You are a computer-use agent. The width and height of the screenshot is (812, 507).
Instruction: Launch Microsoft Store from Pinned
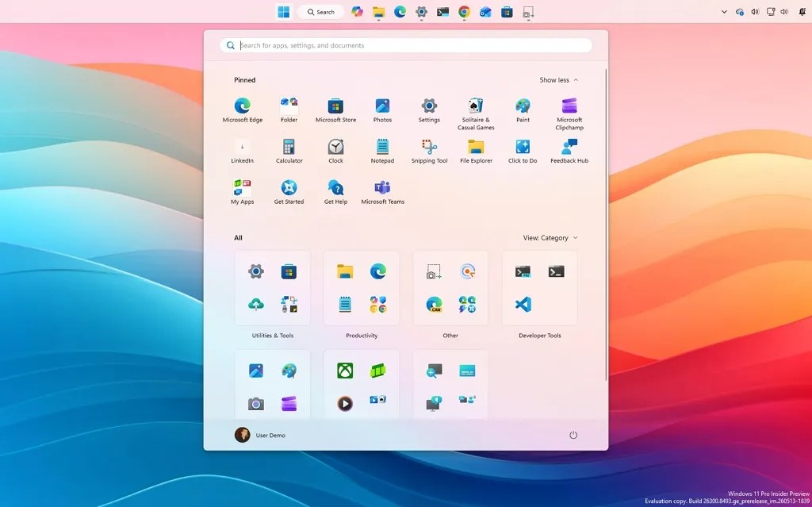pos(335,110)
